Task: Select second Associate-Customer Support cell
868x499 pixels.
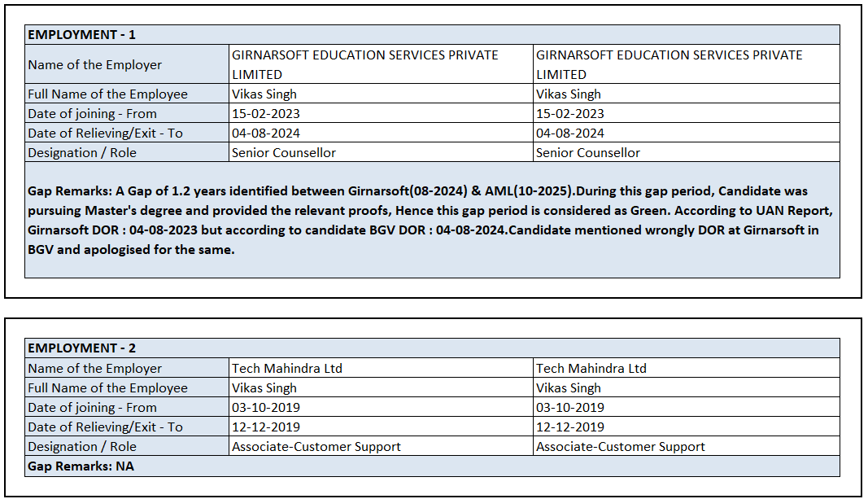Action: 687,446
